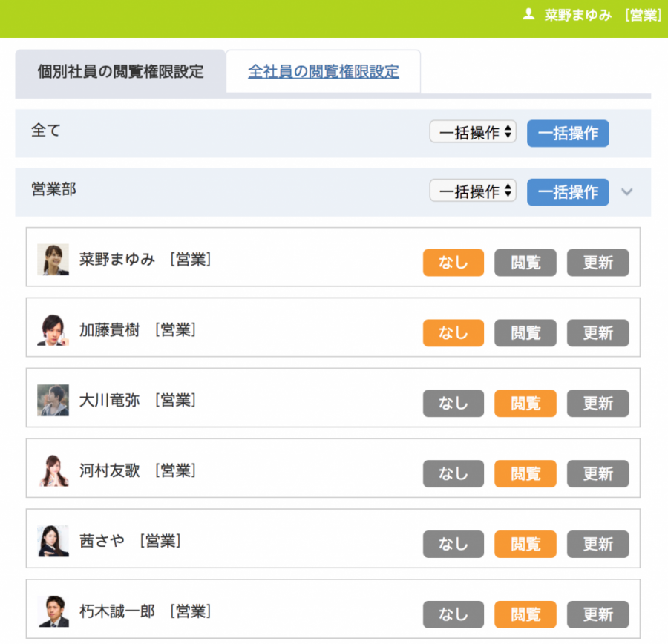Click 菜野まゆみ's avatar photo

point(53,260)
